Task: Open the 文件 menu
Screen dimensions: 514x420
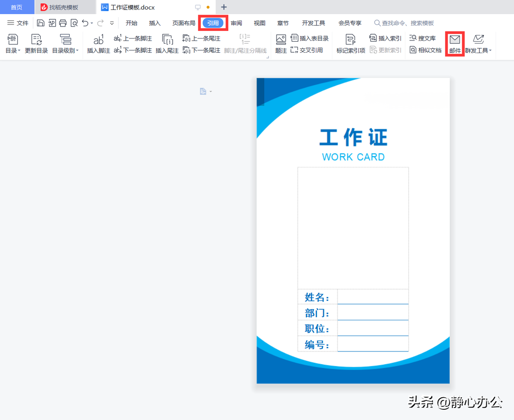Action: tap(18, 23)
